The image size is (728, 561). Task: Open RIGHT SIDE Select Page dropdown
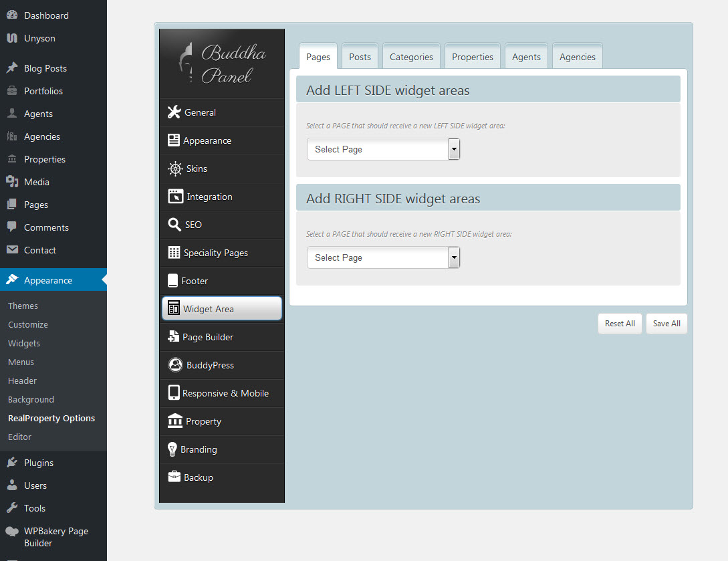click(383, 257)
